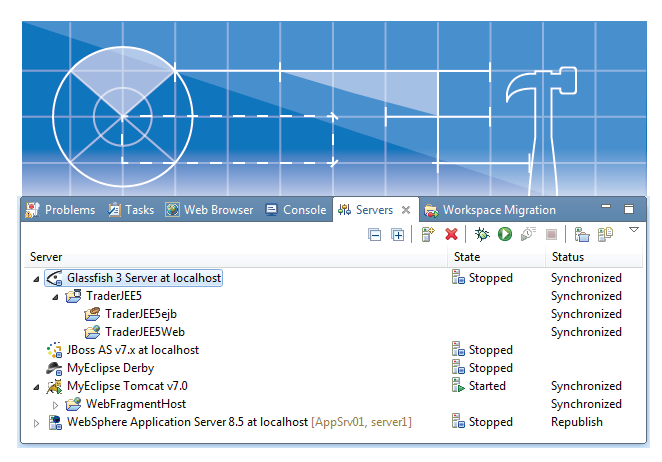The image size is (662, 462).
Task: Click the new server configuration icon
Action: 427,234
